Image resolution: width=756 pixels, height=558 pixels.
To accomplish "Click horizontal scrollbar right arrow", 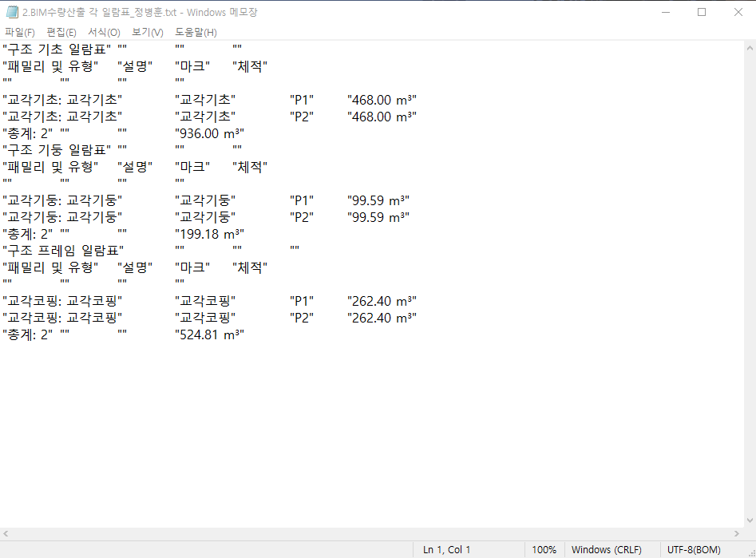I will [x=737, y=533].
